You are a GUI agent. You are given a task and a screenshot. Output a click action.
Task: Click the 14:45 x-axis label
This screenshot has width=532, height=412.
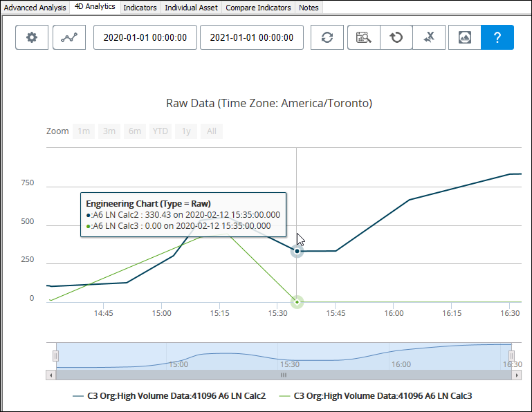pos(104,313)
